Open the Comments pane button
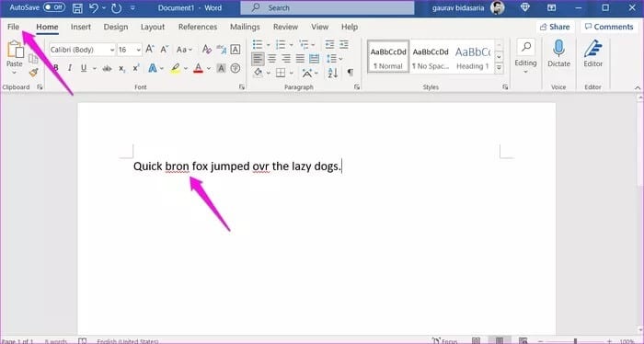The image size is (644, 344). pyautogui.click(x=609, y=27)
